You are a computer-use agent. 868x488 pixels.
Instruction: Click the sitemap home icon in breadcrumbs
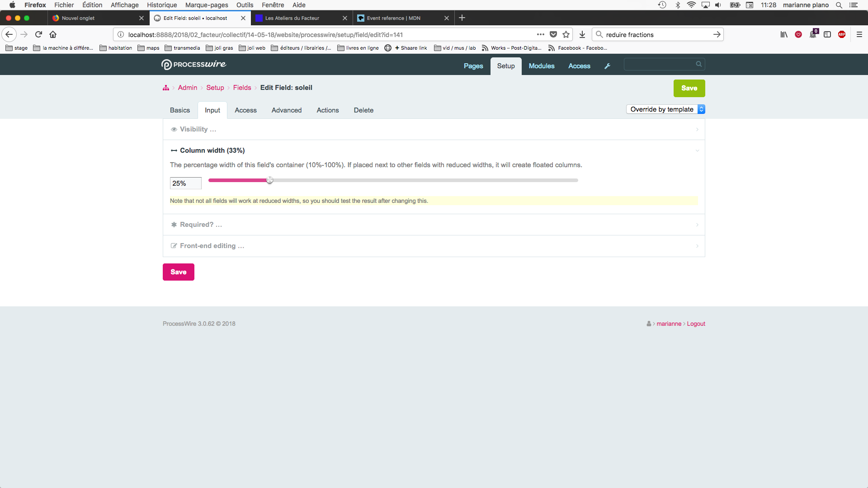tap(166, 88)
